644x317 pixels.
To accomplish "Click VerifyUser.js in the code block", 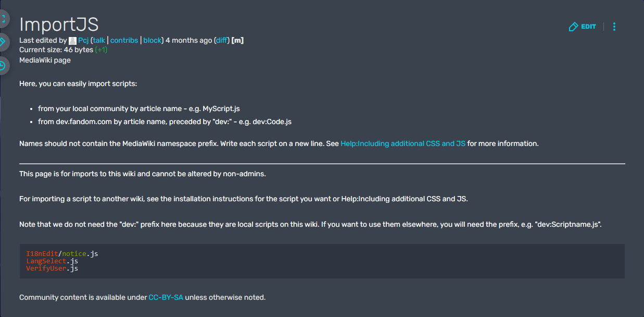I will [x=52, y=268].
